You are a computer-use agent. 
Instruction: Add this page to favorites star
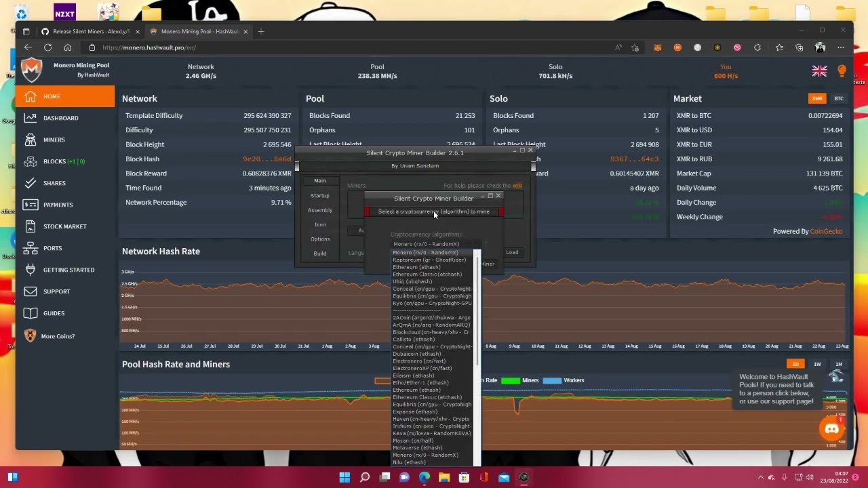(635, 47)
